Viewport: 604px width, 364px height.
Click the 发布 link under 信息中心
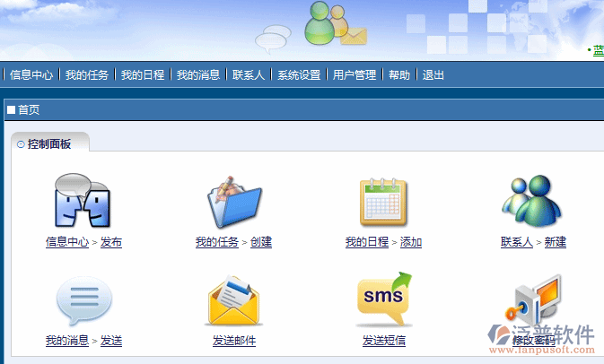pos(111,242)
